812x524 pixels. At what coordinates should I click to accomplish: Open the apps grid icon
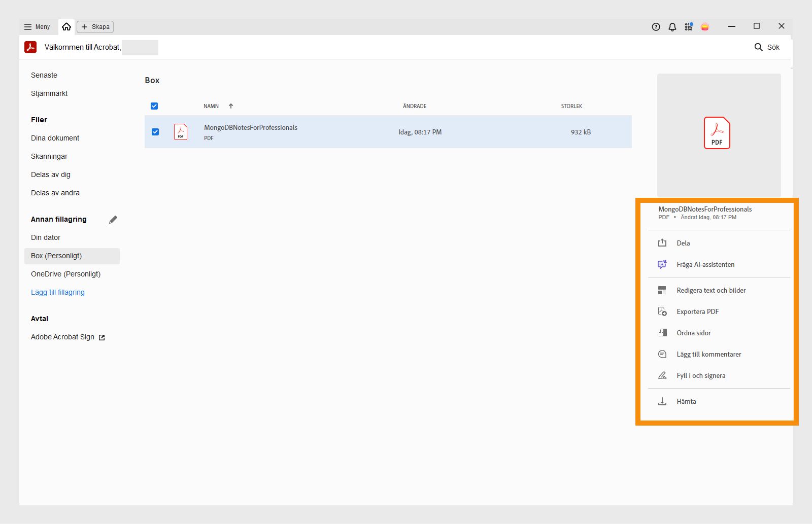click(689, 27)
